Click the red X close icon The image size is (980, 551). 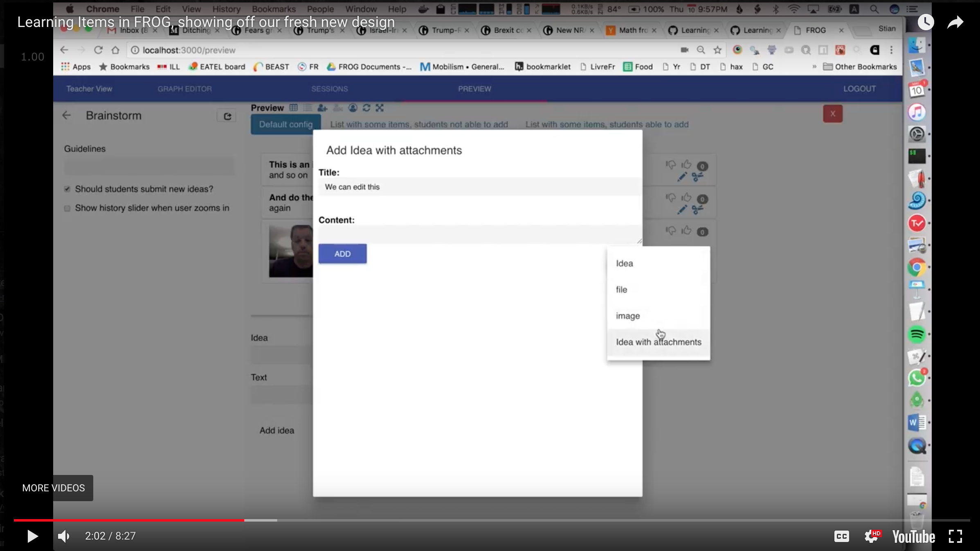point(832,114)
